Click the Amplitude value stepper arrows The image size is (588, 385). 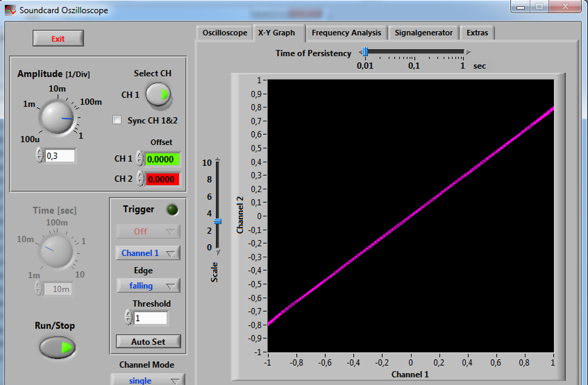(x=40, y=155)
